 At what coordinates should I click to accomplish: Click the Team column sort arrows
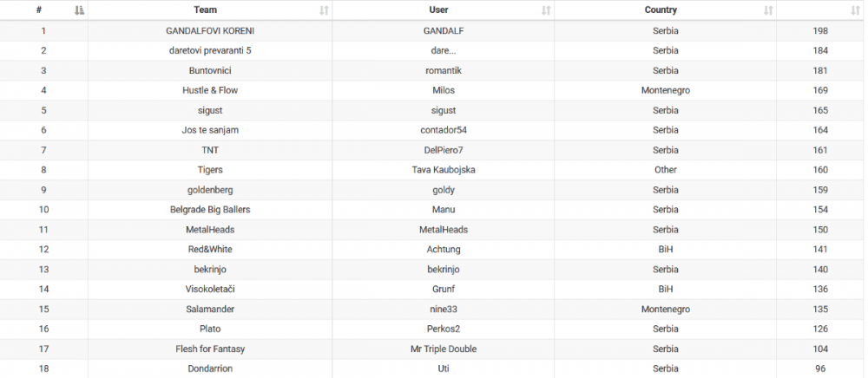[324, 10]
